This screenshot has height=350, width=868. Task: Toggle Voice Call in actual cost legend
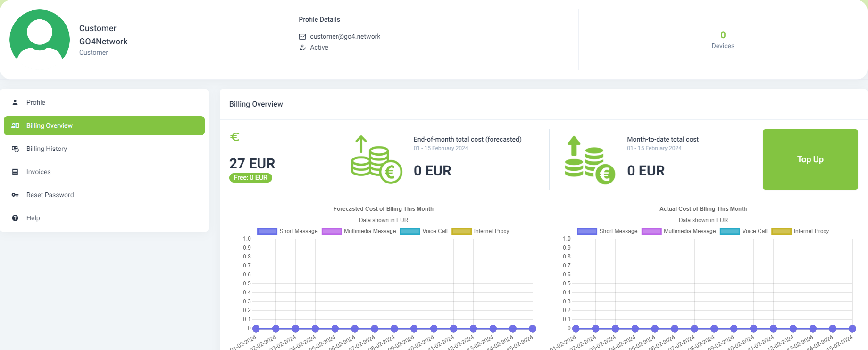(x=744, y=231)
